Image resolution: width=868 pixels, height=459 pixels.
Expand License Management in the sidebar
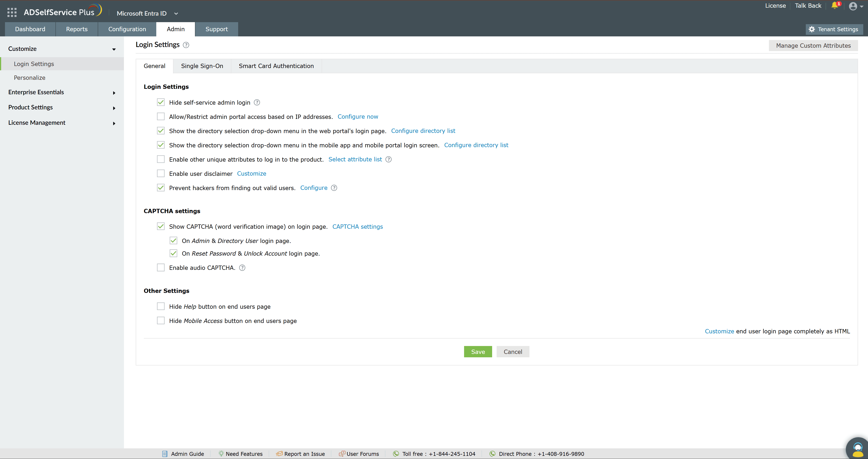114,124
